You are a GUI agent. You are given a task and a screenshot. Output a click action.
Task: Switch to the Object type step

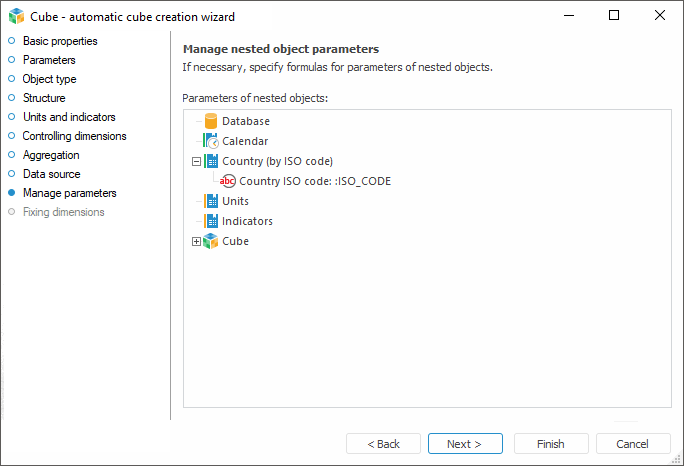(x=49, y=79)
